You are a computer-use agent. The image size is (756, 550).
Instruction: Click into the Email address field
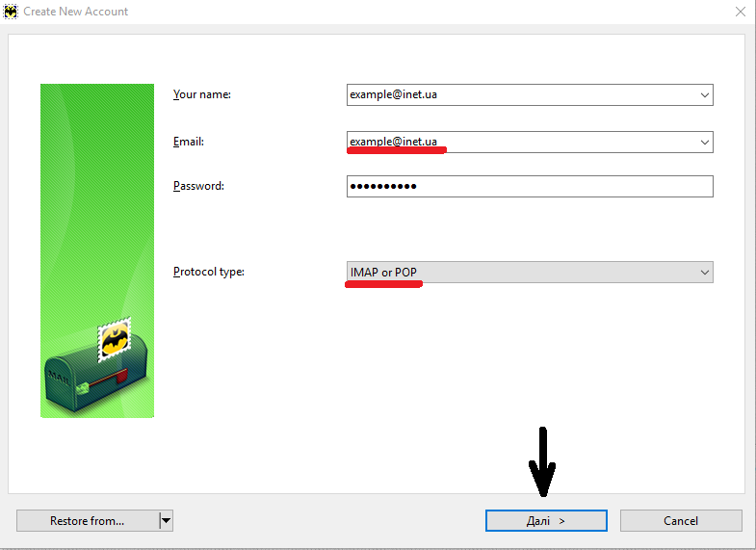[x=520, y=143]
